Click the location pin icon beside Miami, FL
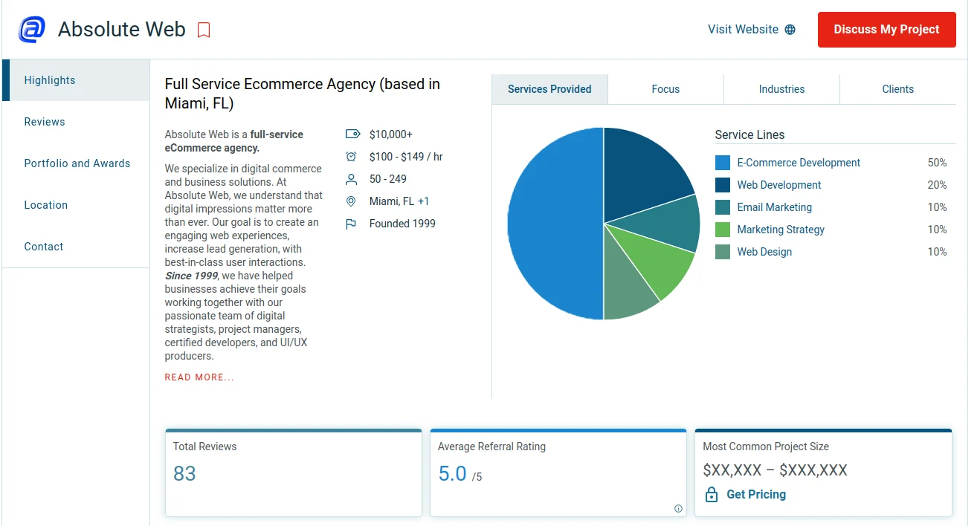 pos(352,201)
